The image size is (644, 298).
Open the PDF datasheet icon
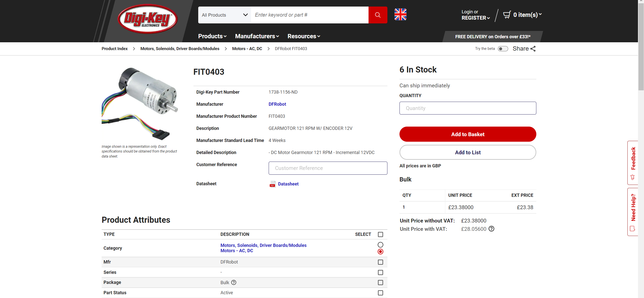[272, 184]
